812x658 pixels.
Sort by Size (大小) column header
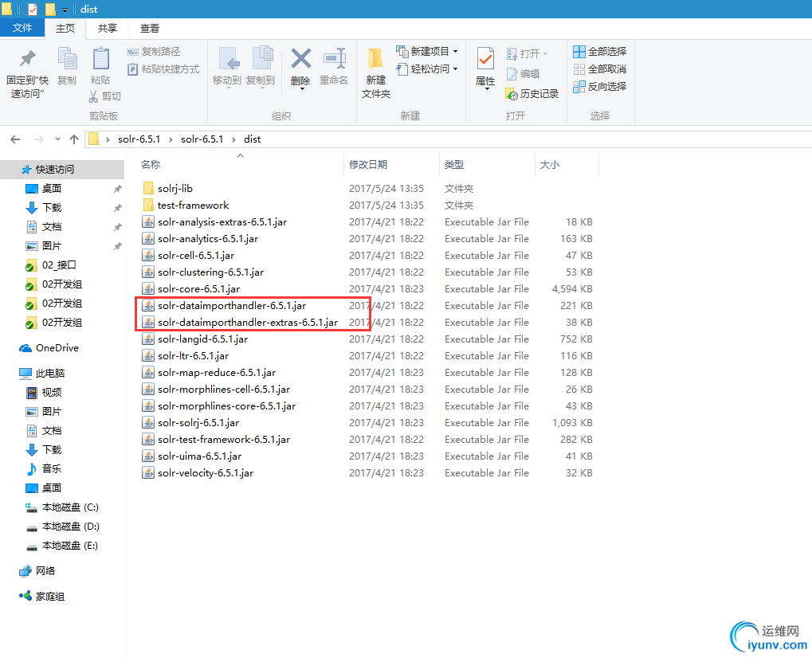[550, 165]
